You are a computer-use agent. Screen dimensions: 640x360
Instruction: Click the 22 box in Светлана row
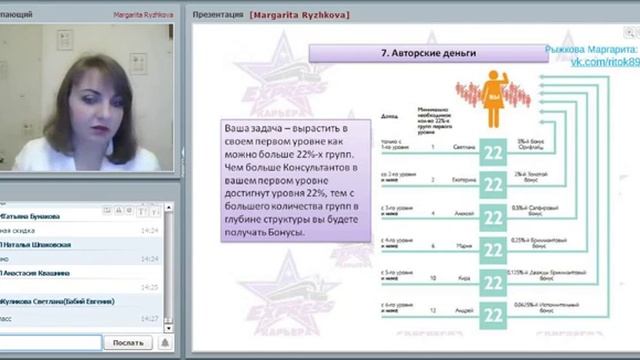[493, 152]
